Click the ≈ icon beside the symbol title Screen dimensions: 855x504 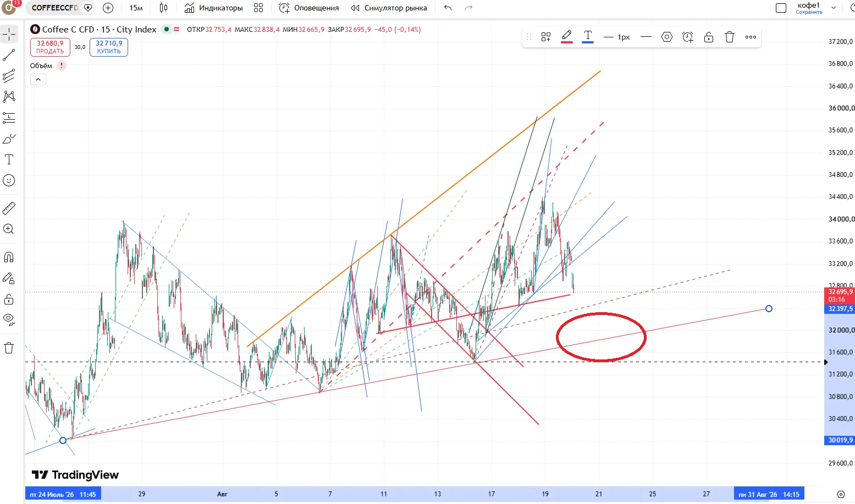(x=176, y=29)
